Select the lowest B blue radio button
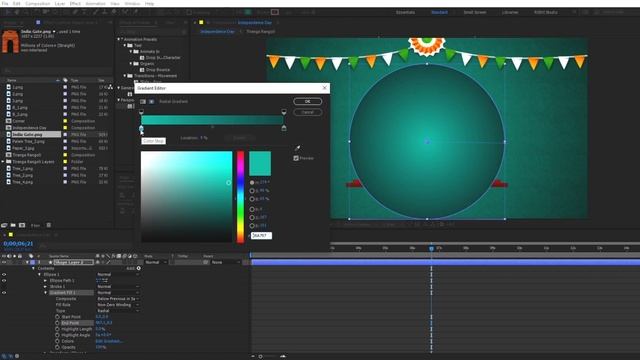This screenshot has width=640, height=360. click(x=252, y=226)
